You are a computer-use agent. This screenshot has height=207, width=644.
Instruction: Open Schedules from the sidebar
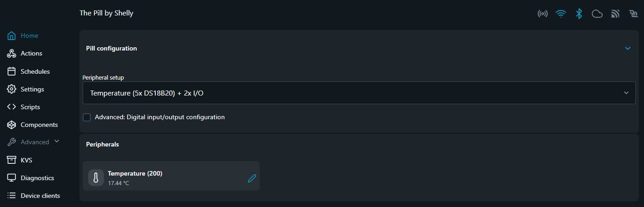35,71
